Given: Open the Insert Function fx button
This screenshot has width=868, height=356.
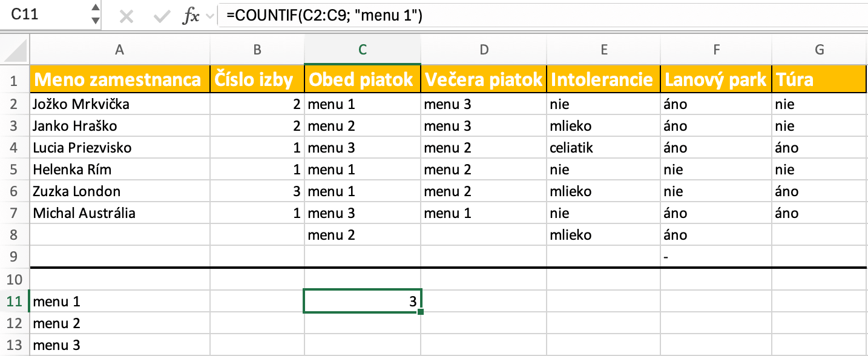Looking at the screenshot, I should (x=191, y=16).
